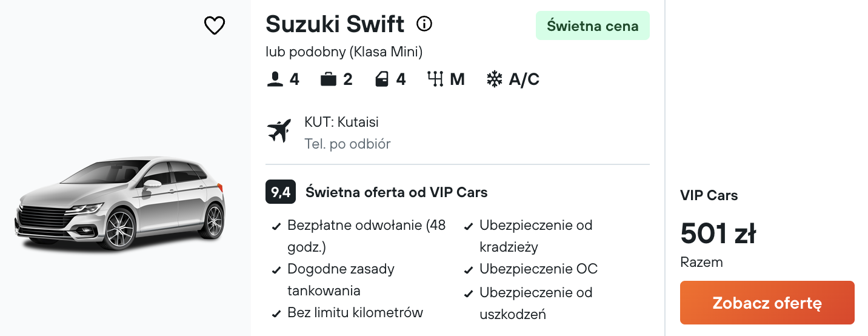
Task: Click the Świetna cena badge
Action: pos(593,26)
